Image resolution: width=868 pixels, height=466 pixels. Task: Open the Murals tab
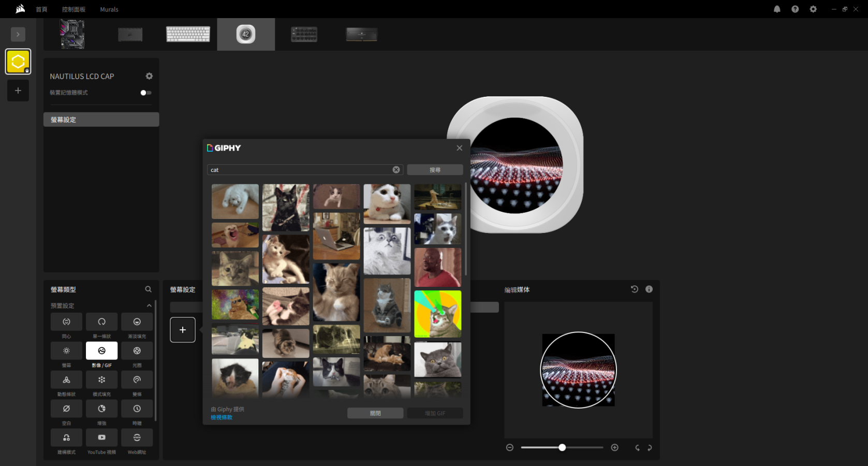[x=109, y=9]
